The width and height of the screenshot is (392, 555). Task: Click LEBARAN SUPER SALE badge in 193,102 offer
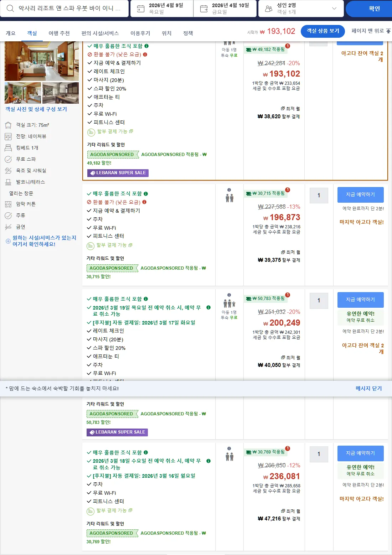pyautogui.click(x=118, y=173)
